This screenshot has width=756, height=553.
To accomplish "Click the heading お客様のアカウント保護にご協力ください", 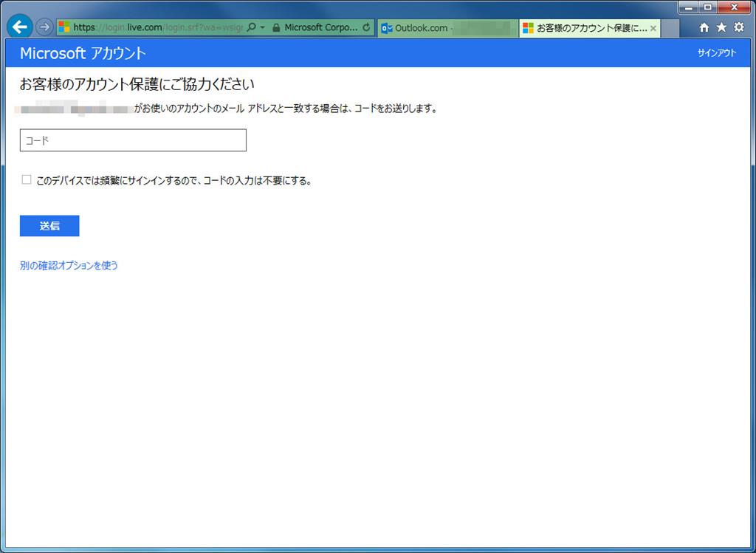I will coord(137,84).
